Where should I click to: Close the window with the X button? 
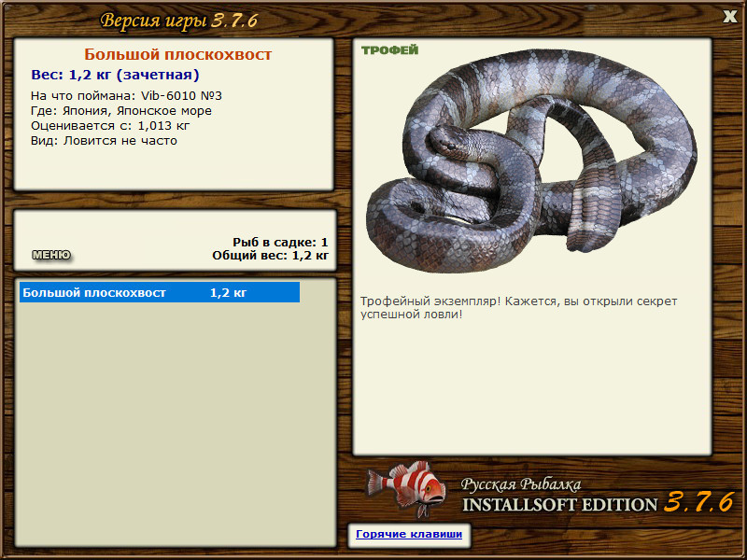click(729, 17)
